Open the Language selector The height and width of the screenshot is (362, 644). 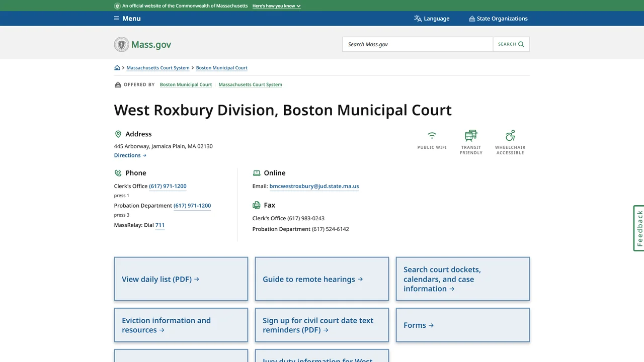click(432, 19)
